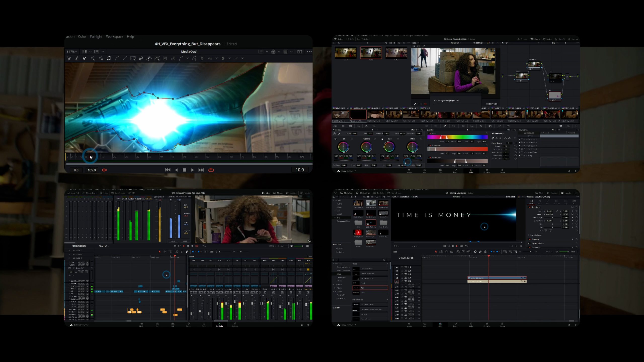Click the 105.0 render end field

(x=92, y=170)
